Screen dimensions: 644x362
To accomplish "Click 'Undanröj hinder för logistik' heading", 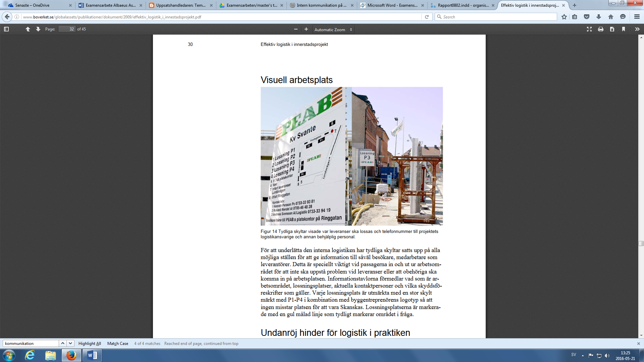I will 335,333.
